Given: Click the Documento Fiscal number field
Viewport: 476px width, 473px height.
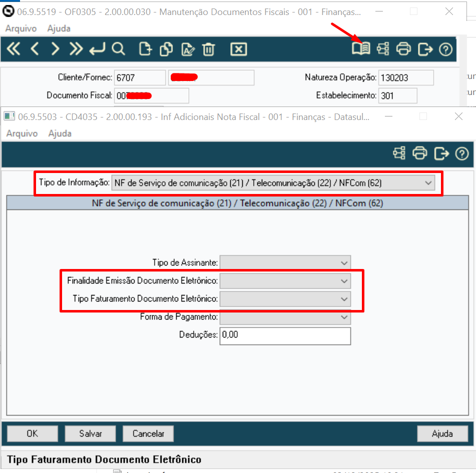Looking at the screenshot, I should (152, 95).
